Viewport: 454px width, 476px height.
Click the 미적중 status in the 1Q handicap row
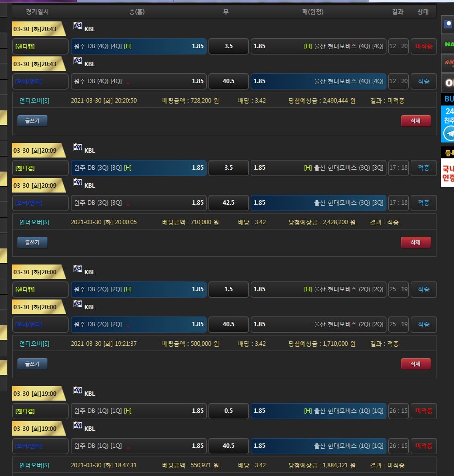tap(423, 411)
